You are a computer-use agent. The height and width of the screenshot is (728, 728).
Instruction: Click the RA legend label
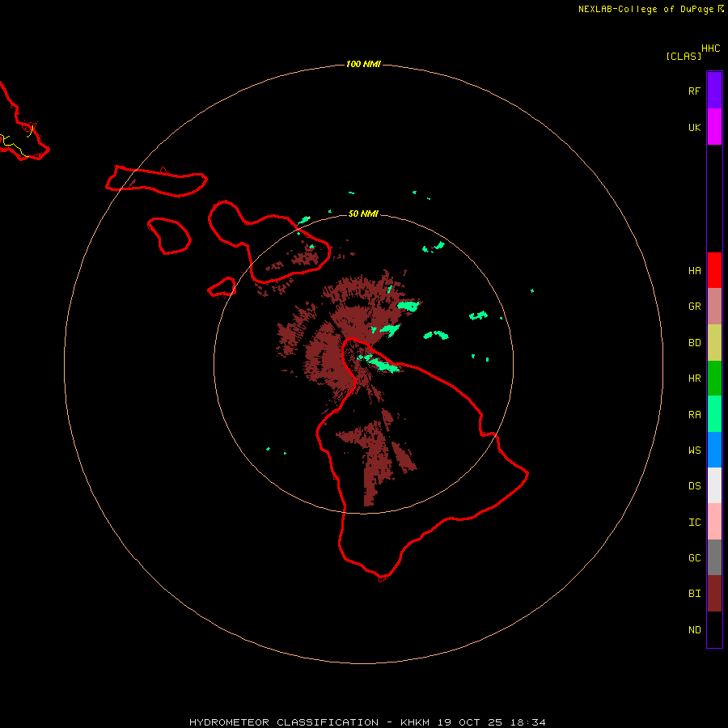(694, 414)
